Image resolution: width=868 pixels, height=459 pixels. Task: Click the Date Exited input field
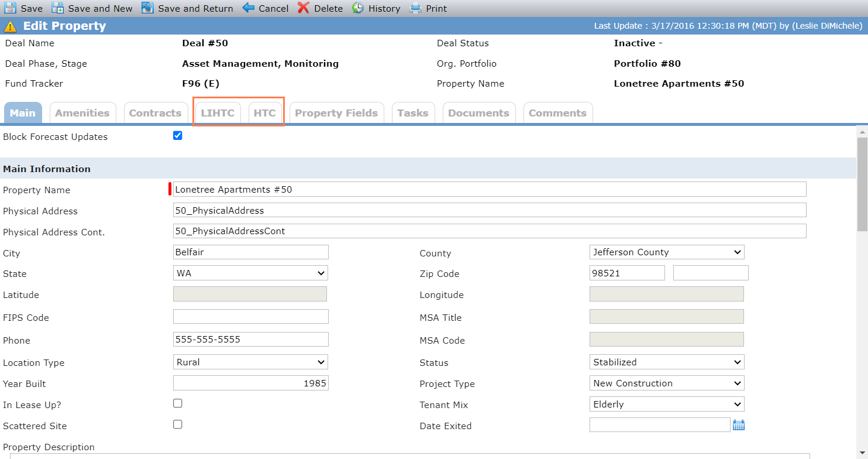click(660, 425)
